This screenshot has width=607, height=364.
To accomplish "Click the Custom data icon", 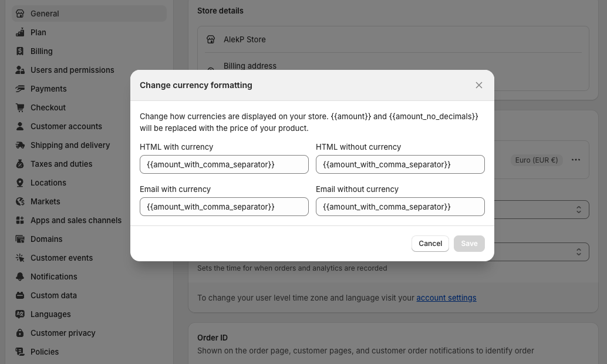I will point(20,295).
